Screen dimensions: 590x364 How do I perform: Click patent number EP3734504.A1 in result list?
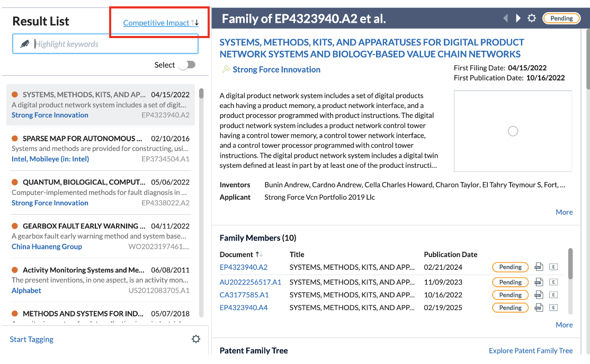[x=166, y=159]
